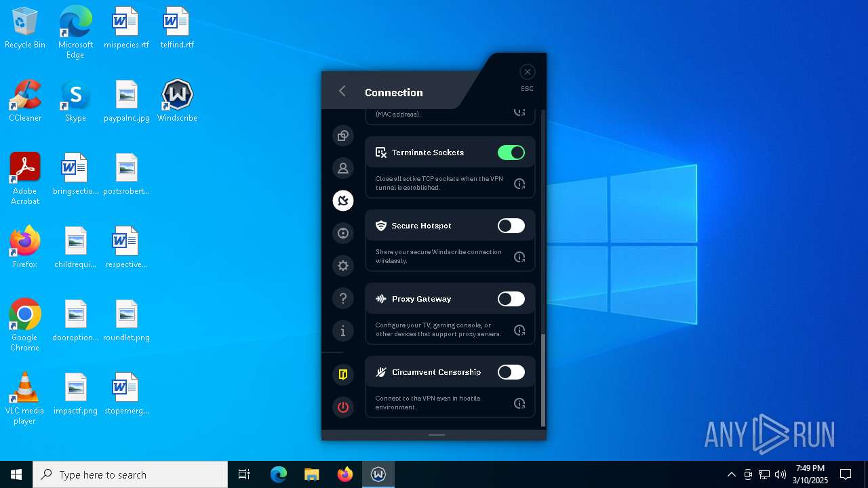Select the Firefox desktop shortcut
The width and height of the screenshot is (868, 488).
[24, 247]
